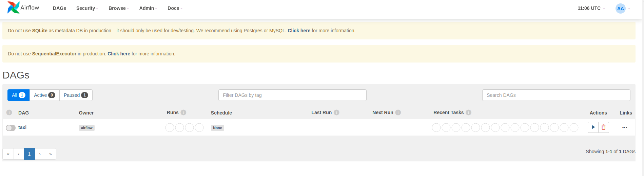Open the 11:06 UTC timezone dropdown

(x=591, y=8)
